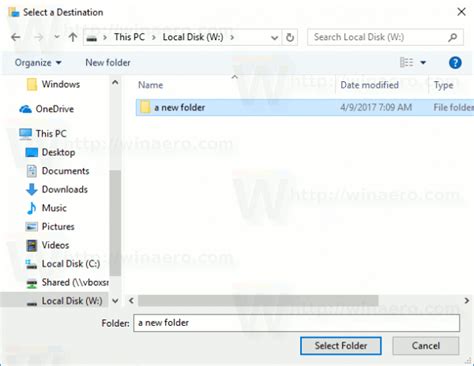This screenshot has width=474, height=366.
Task: Open Pictures in the navigation pane
Action: tap(50, 227)
